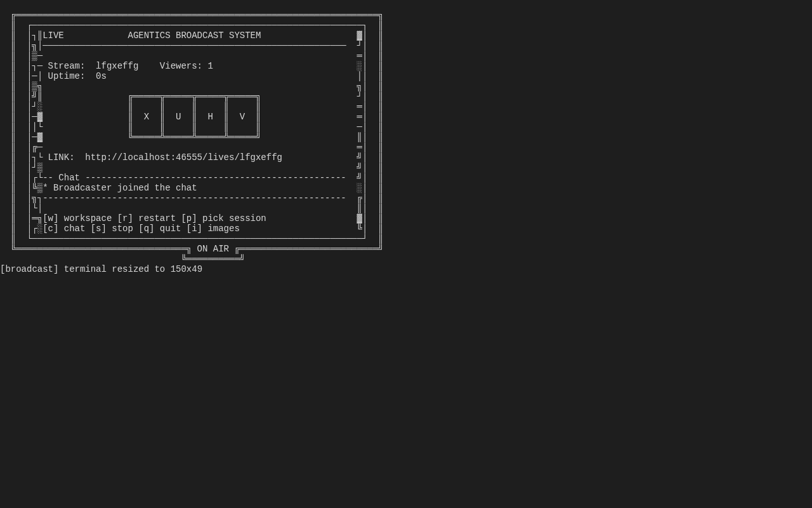Screen dimensions: 812x508
Task: Select the V letter tile
Action: [x=242, y=117]
